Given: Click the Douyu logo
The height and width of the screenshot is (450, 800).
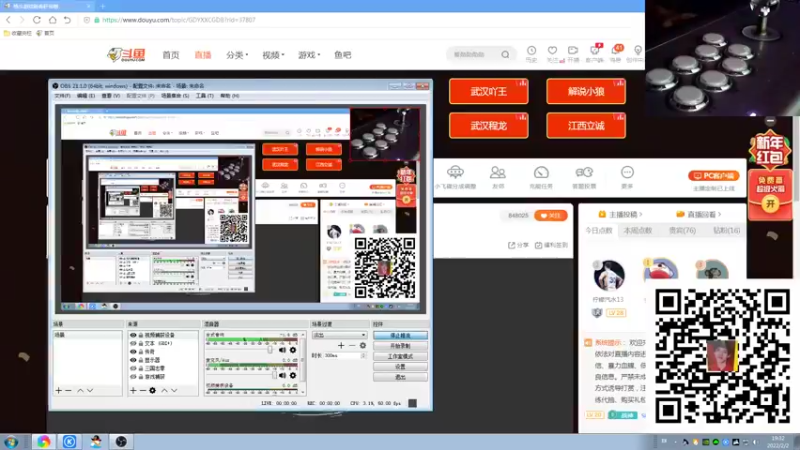Looking at the screenshot, I should click(x=126, y=54).
